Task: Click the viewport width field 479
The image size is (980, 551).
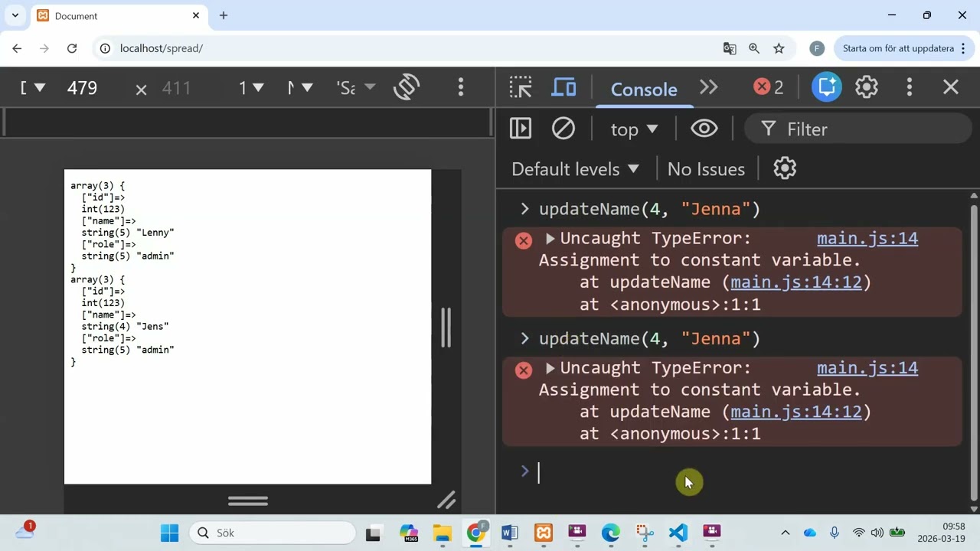Action: click(82, 88)
